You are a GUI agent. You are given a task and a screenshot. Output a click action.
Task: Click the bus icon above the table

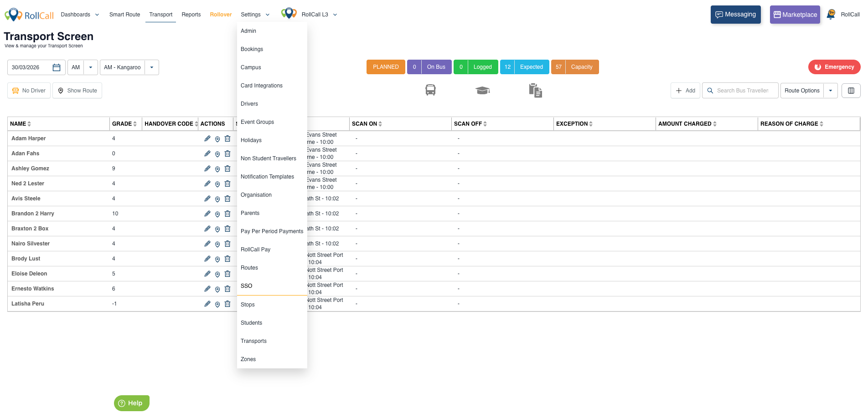[x=430, y=90]
